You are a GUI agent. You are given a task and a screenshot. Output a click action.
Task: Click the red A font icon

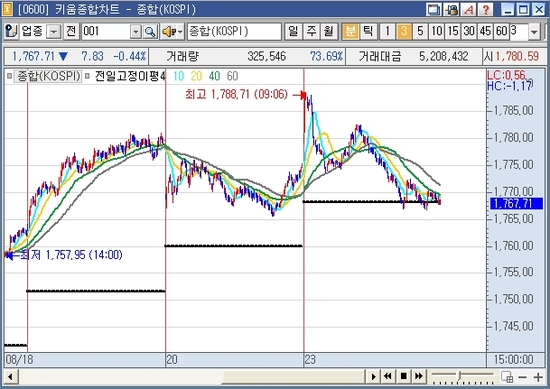(x=468, y=9)
